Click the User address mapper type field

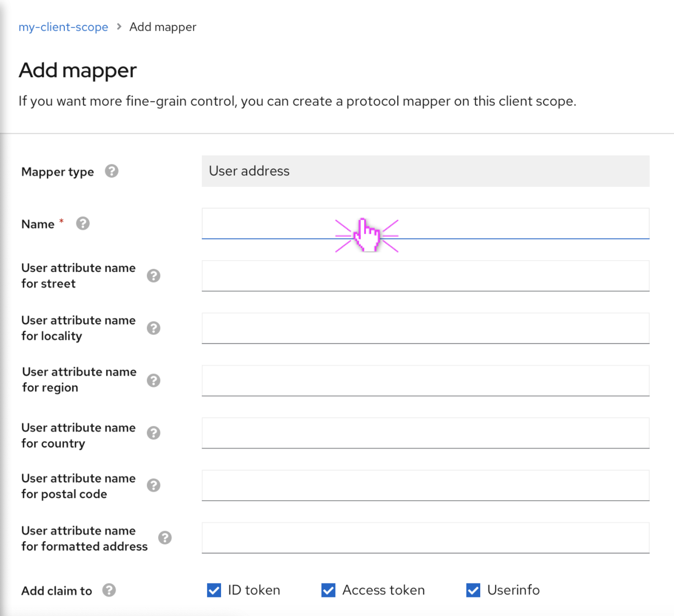[426, 171]
